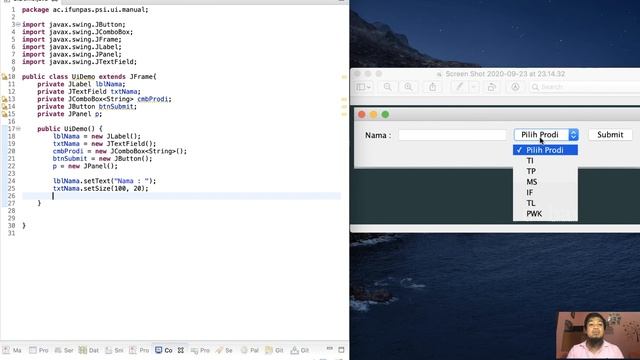Click the 'private JLabel lblNama;' declaration
This screenshot has width=640, height=360.
point(81,84)
